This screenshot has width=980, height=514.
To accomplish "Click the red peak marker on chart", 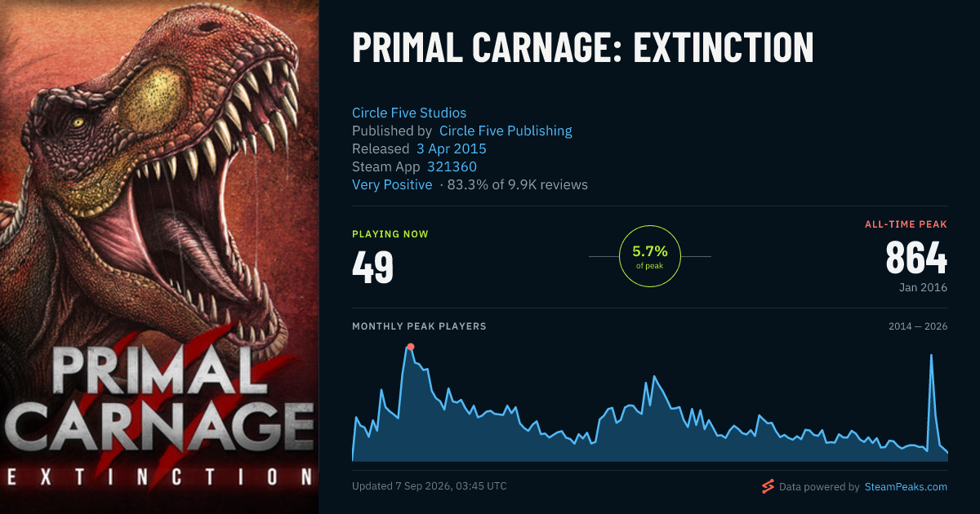I will [411, 347].
